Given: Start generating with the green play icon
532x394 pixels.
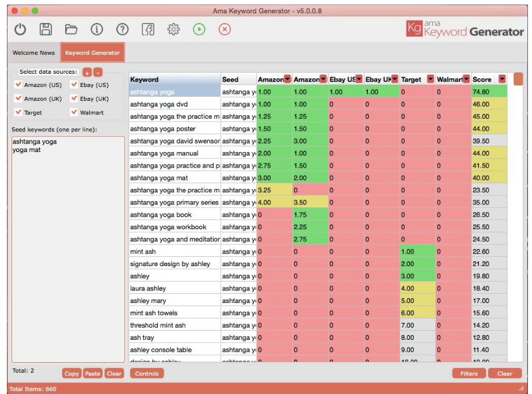Looking at the screenshot, I should (x=199, y=29).
